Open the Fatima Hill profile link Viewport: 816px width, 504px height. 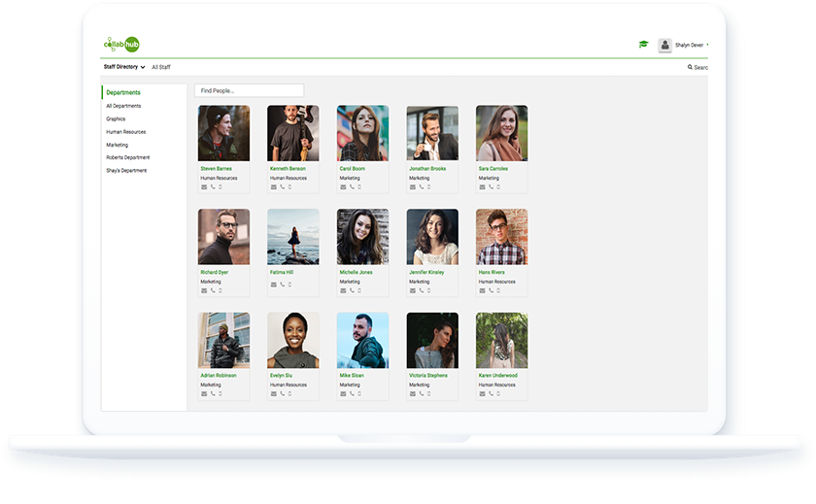point(282,273)
